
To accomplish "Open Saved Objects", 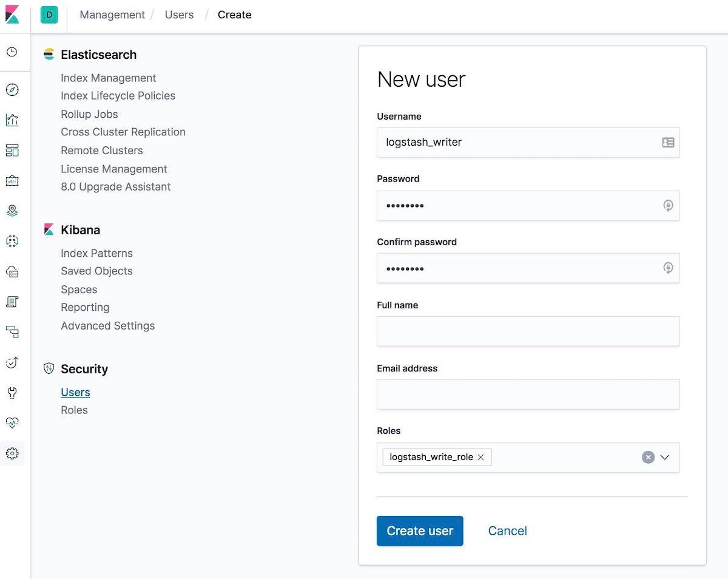I will pyautogui.click(x=96, y=271).
